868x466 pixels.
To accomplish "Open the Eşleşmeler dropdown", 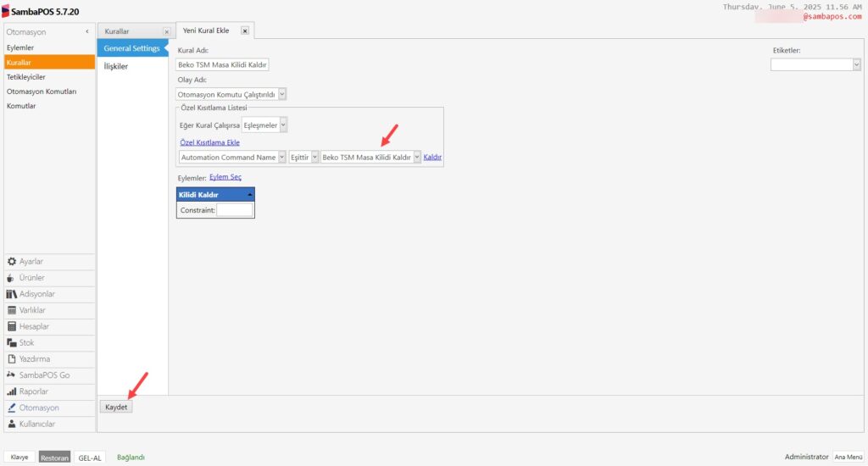I will pyautogui.click(x=283, y=125).
